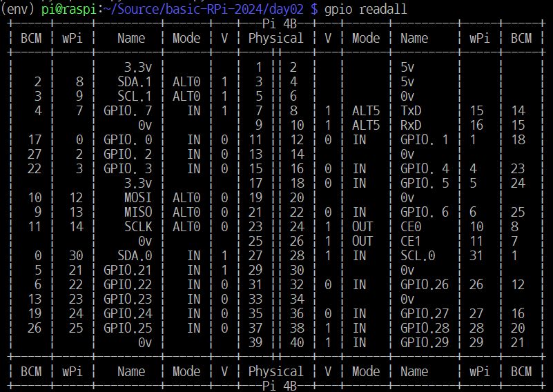Select the 'MOSI' name cell
Viewport: 553px width, 392px height.
(138, 197)
